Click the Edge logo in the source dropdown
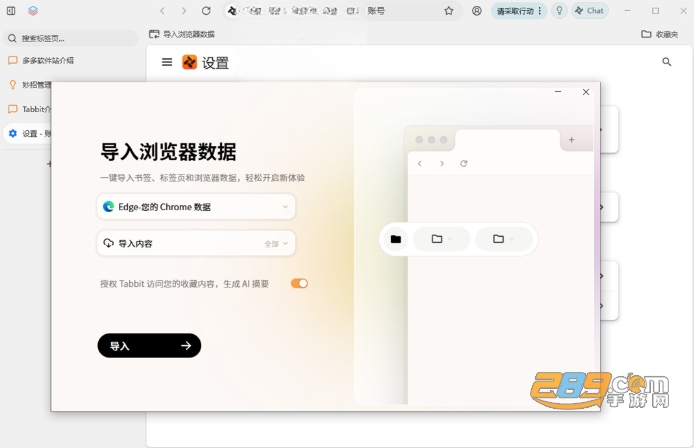Viewport: 694px width, 448px height. [x=108, y=207]
